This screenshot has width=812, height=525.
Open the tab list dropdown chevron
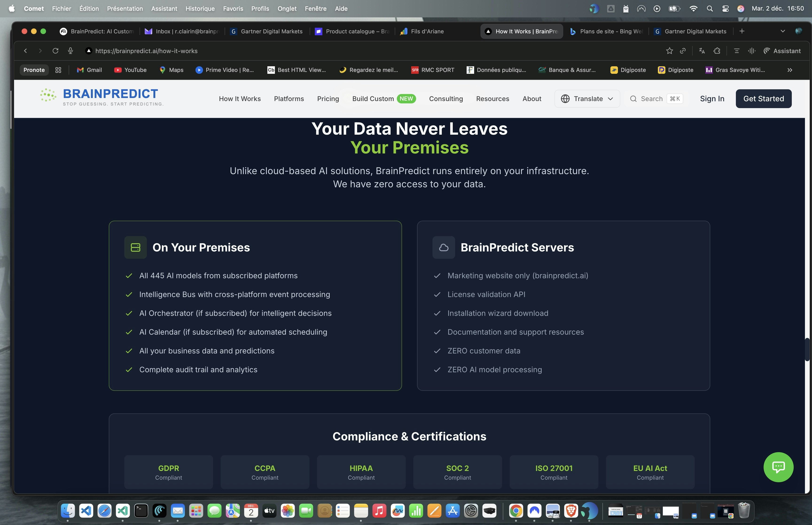(x=782, y=31)
